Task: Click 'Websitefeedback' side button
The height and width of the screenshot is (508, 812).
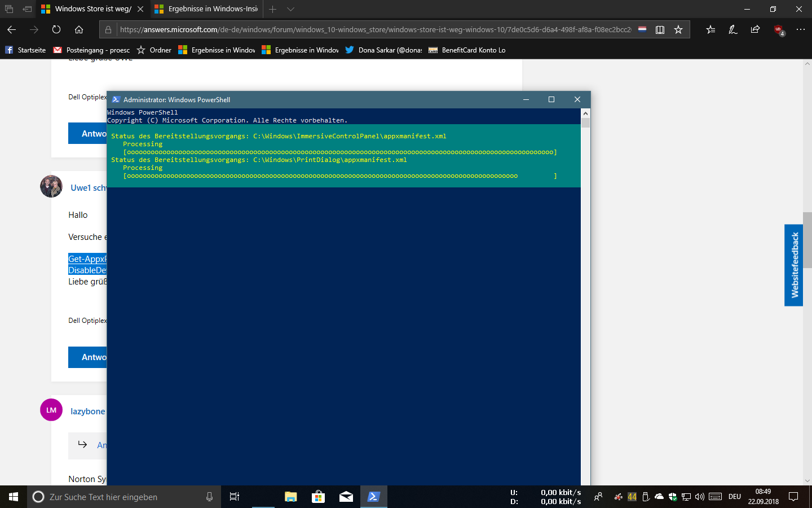Action: (793, 265)
